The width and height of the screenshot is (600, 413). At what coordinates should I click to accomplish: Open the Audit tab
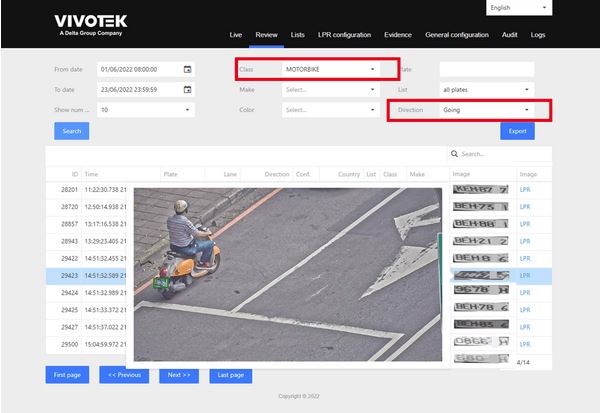click(509, 35)
